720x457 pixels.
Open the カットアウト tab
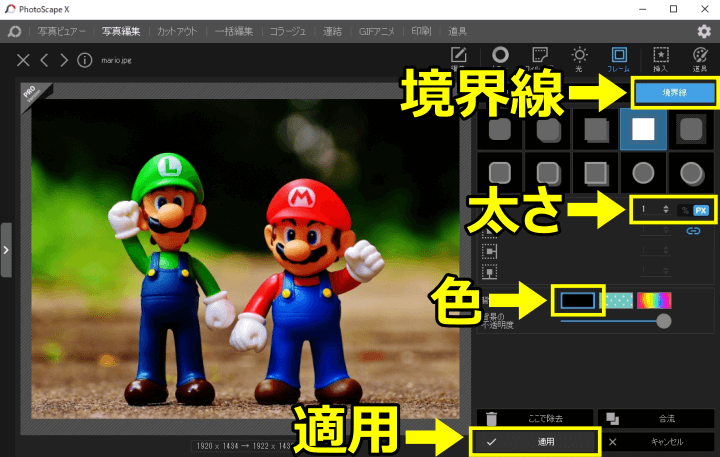coord(177,31)
